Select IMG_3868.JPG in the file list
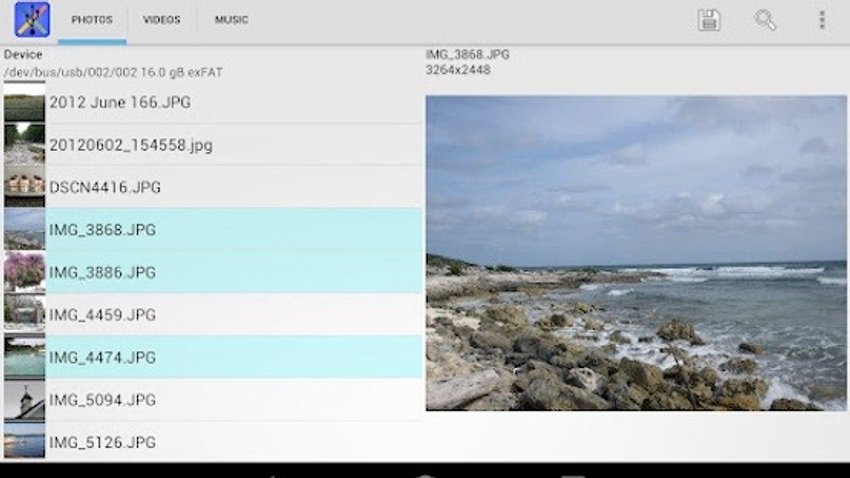The height and width of the screenshot is (478, 850). [x=212, y=229]
